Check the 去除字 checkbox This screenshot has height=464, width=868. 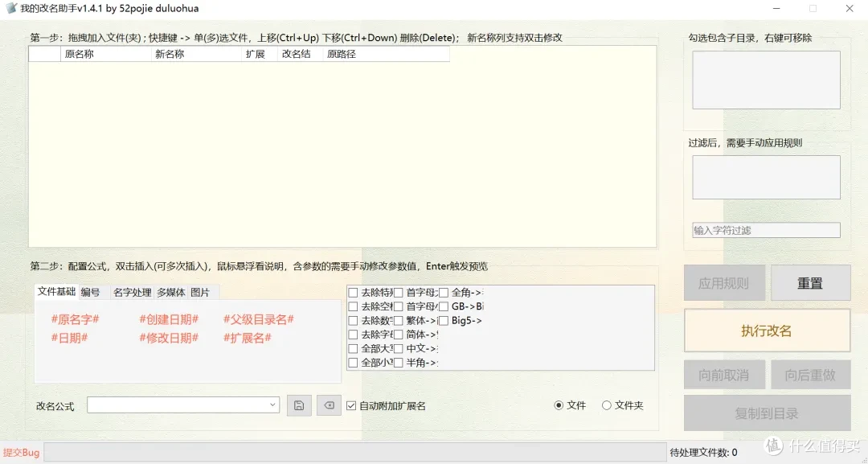coord(353,335)
